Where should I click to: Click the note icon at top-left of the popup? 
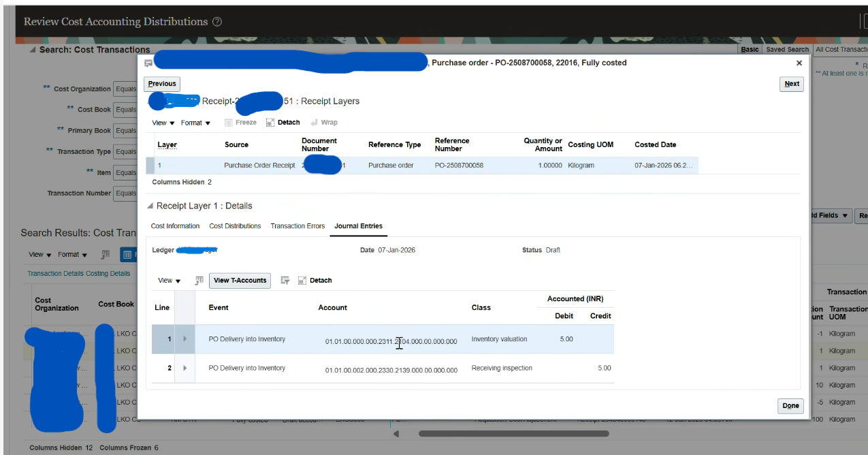pos(147,63)
